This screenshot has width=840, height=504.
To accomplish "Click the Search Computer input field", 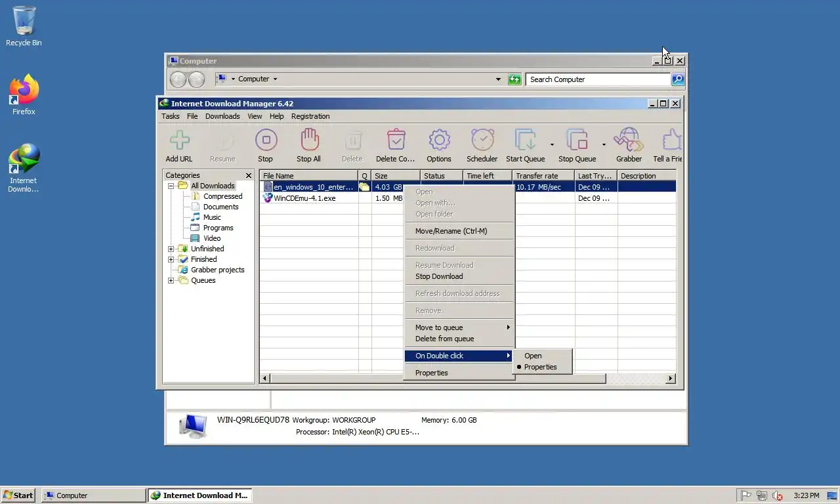I will [x=598, y=79].
